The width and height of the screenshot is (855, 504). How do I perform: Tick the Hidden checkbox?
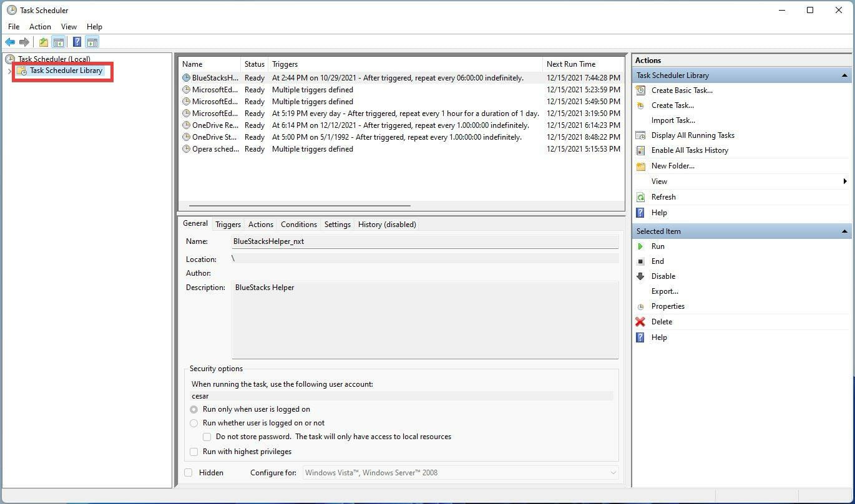[188, 473]
